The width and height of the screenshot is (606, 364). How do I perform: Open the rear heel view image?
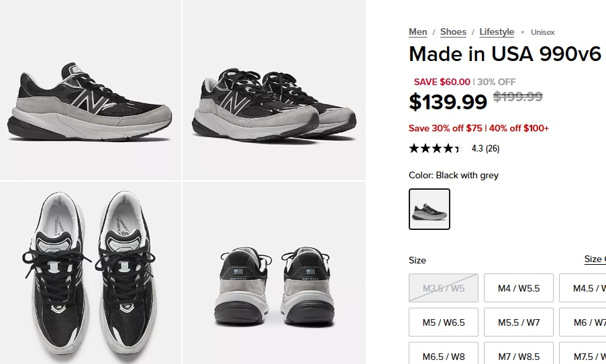[x=274, y=273]
